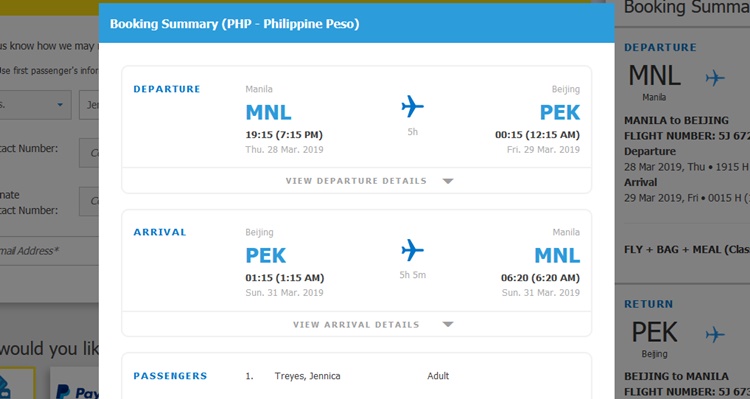Expand View Arrival Details
This screenshot has height=399, width=750.
point(356,324)
